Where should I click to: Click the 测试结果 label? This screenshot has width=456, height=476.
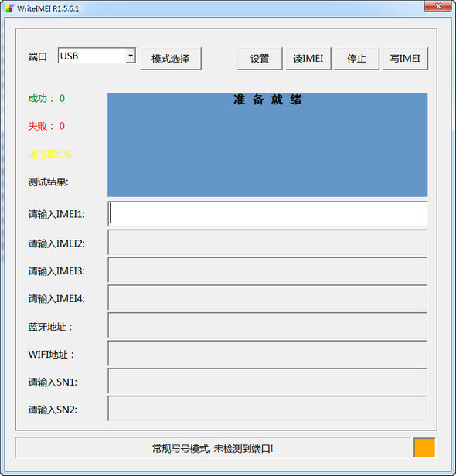click(x=48, y=182)
